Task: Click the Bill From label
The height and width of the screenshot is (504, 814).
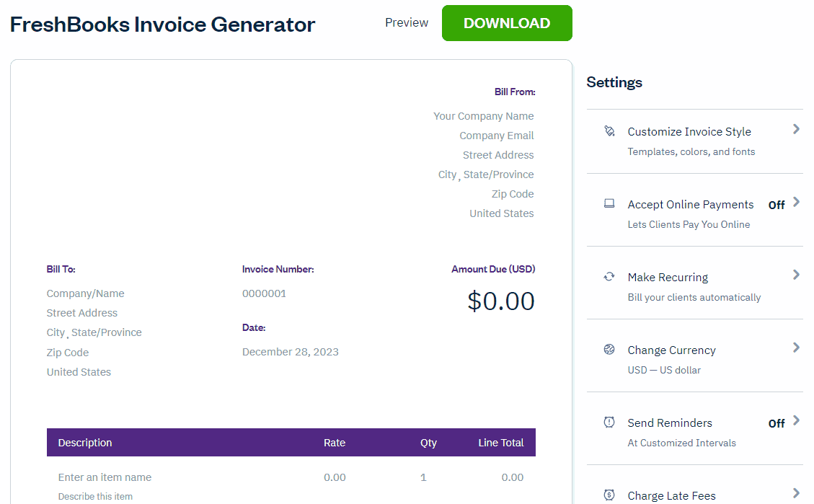Action: click(515, 92)
